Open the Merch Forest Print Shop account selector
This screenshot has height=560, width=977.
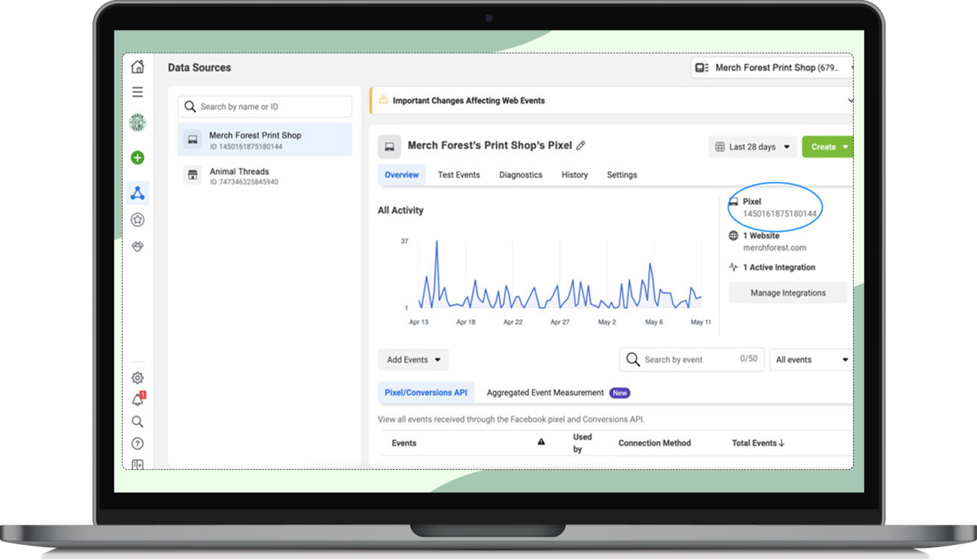click(772, 68)
